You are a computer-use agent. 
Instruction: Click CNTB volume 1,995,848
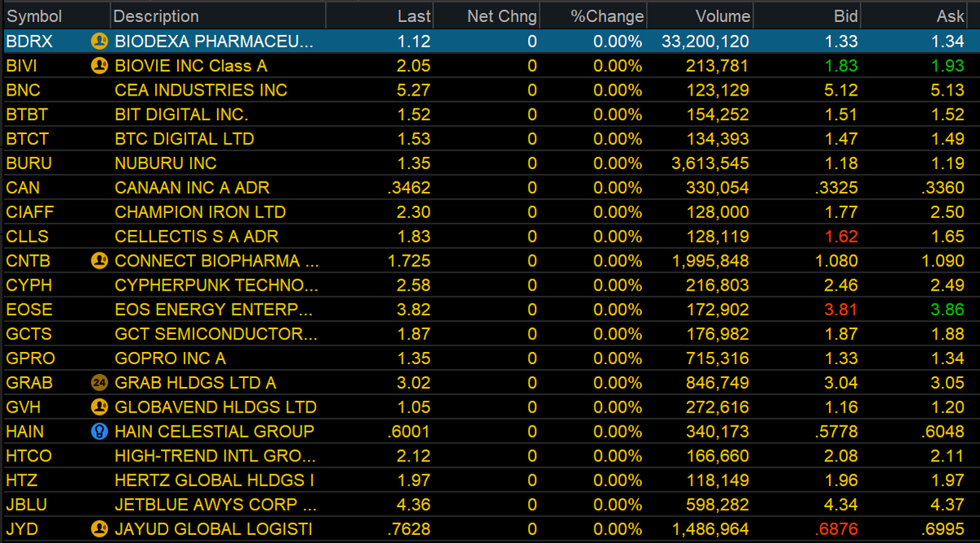(710, 260)
